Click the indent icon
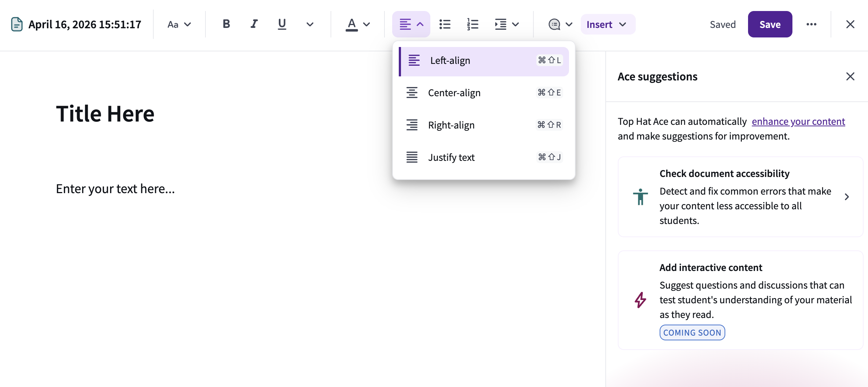The height and width of the screenshot is (387, 868). [500, 25]
